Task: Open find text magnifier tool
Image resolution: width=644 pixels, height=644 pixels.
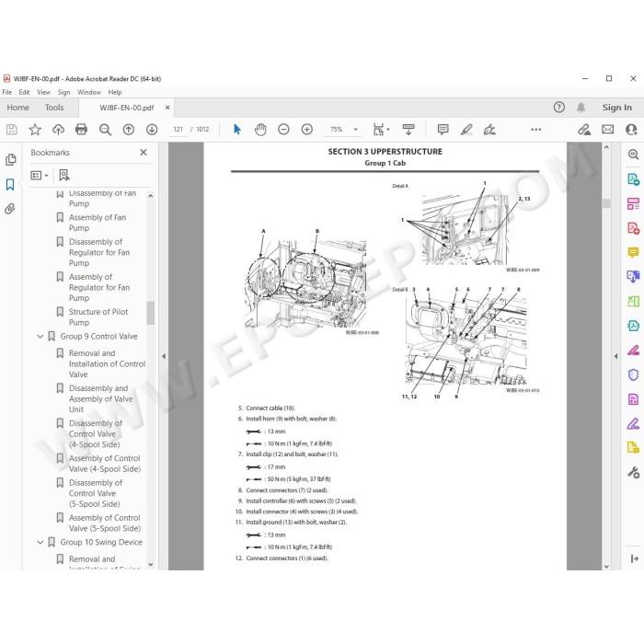Action: (x=105, y=130)
